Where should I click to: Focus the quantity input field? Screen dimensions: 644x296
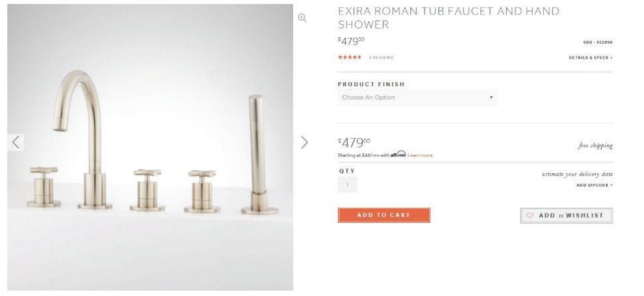348,185
